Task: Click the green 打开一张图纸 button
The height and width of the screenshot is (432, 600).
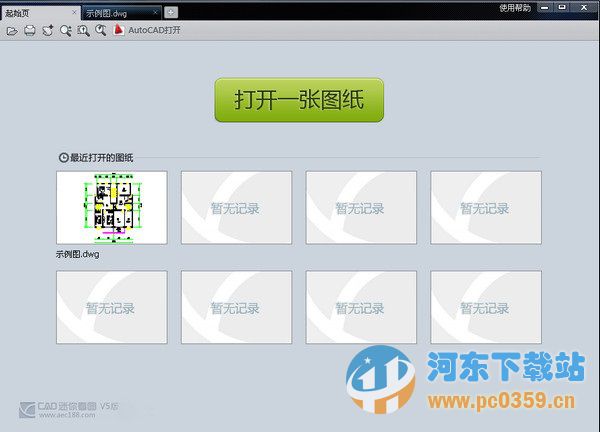Action: [x=299, y=100]
